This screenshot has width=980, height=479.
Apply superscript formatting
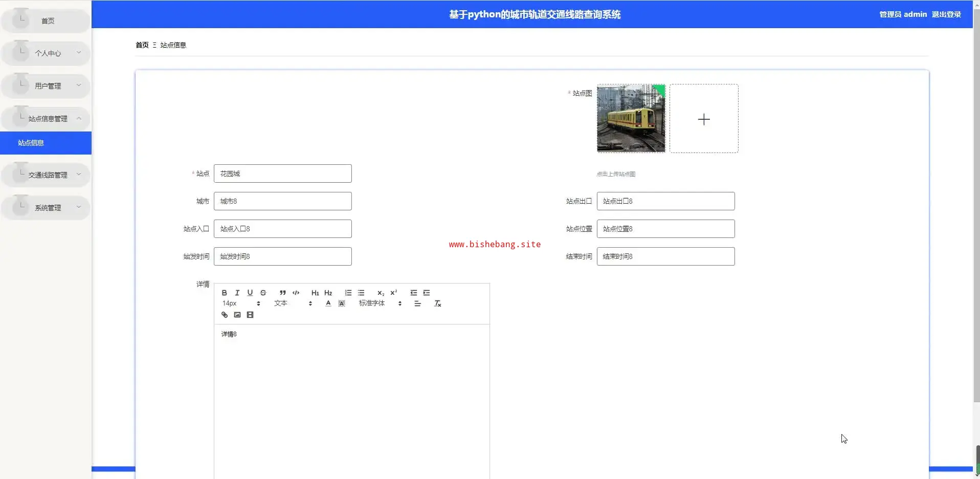coord(393,293)
